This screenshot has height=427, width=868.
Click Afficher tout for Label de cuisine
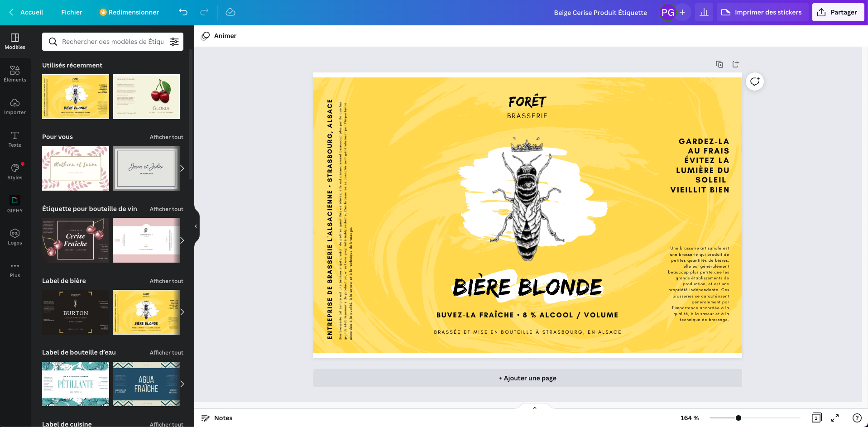(167, 424)
